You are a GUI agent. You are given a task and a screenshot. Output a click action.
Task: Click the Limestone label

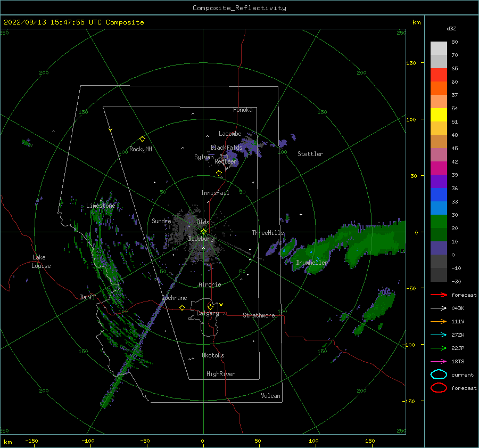coord(101,206)
